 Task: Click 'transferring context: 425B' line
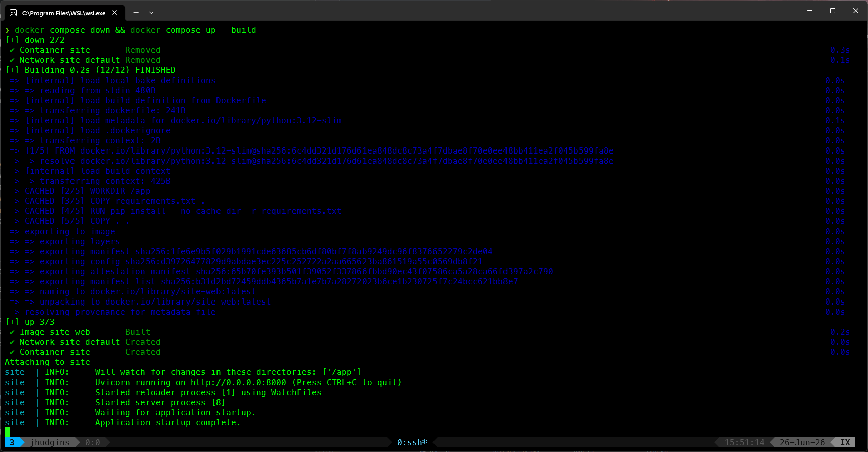(x=90, y=181)
